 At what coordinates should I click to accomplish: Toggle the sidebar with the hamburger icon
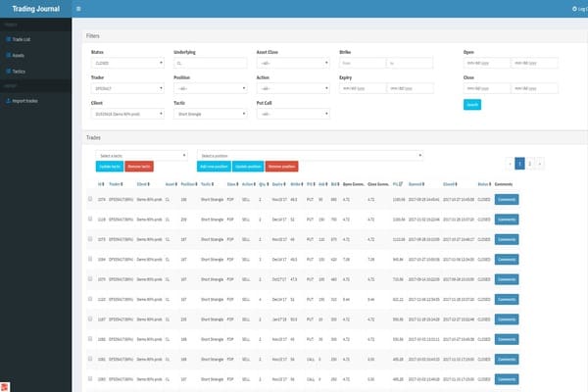tap(78, 8)
